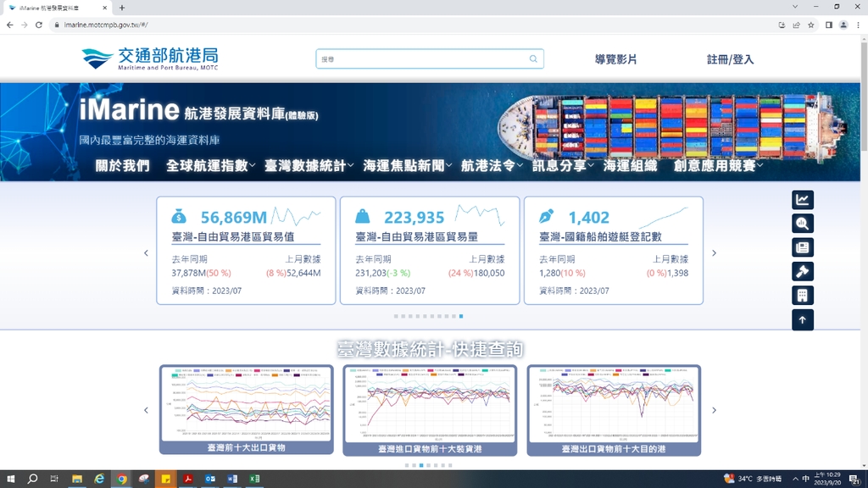868x488 pixels.
Task: Click the page vertical scrollbar
Action: click(x=864, y=97)
